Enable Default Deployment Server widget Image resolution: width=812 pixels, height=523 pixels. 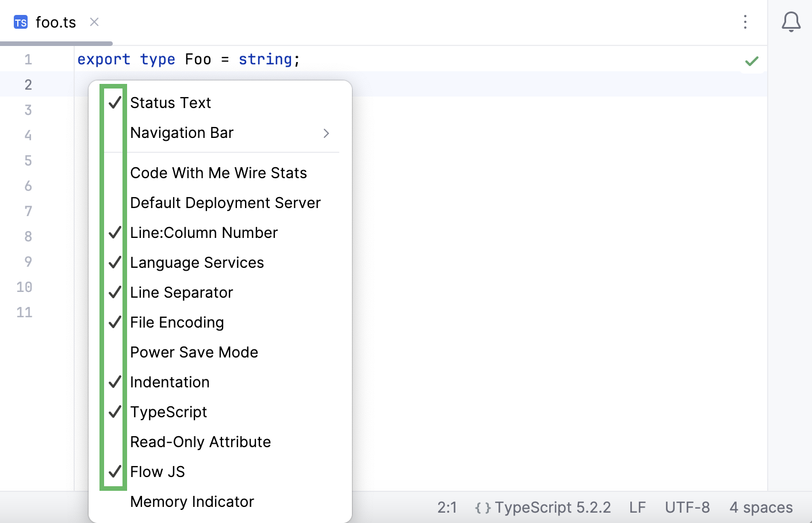point(225,202)
